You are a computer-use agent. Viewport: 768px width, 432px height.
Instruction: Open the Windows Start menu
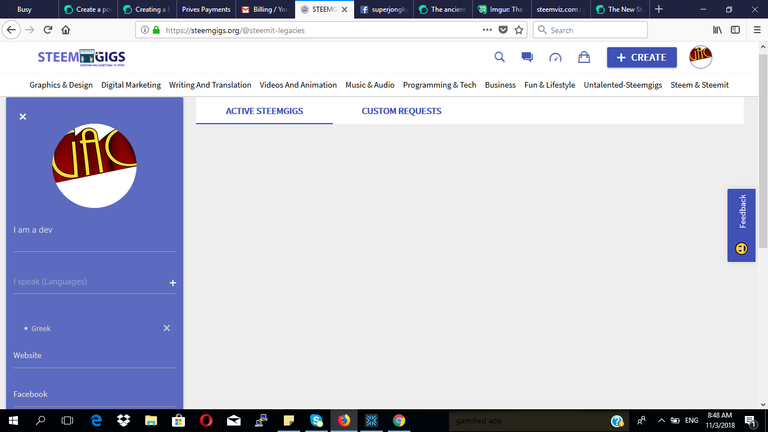coord(13,421)
